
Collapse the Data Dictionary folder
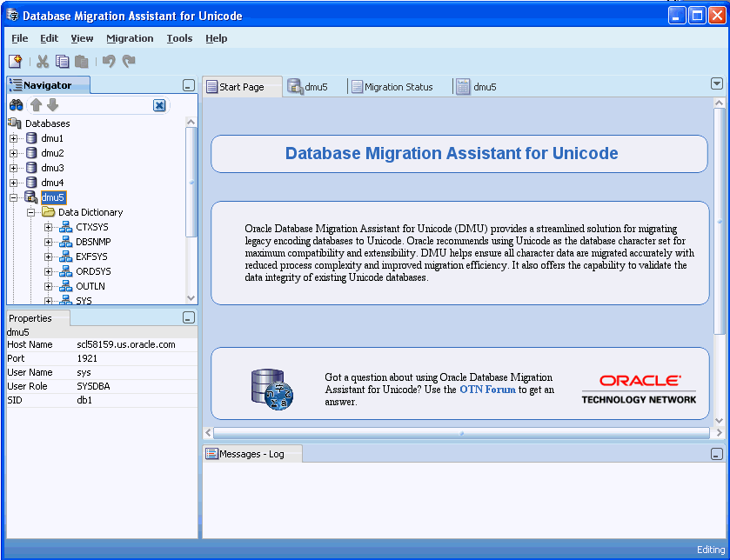[31, 212]
